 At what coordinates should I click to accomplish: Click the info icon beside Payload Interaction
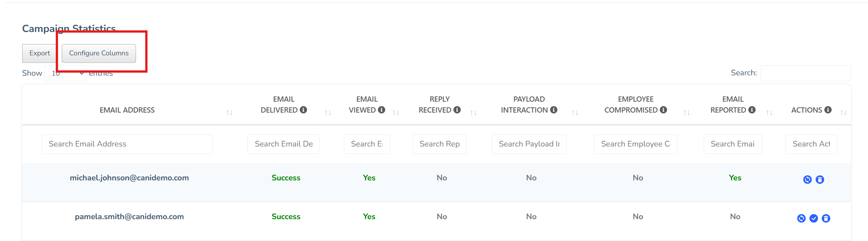553,110
